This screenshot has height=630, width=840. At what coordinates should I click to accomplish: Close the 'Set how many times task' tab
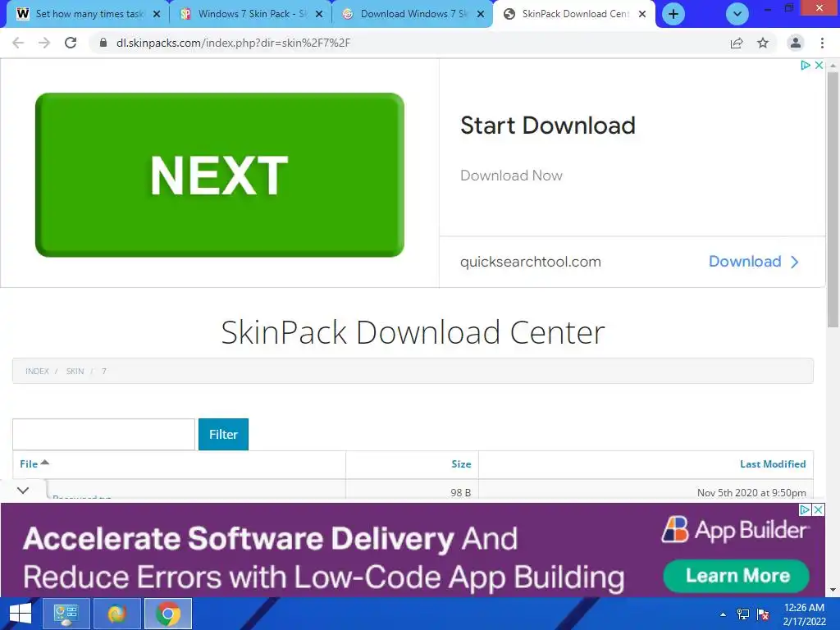pyautogui.click(x=157, y=14)
